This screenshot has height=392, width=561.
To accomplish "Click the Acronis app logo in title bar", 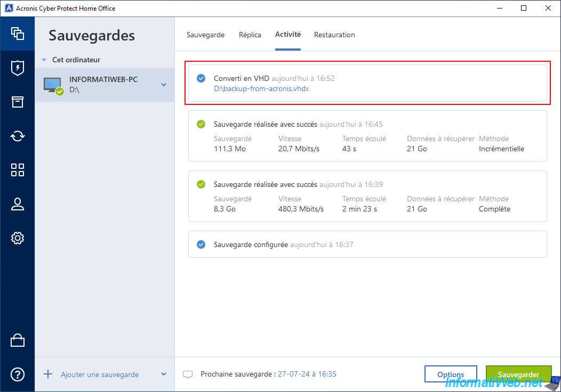I will pyautogui.click(x=9, y=8).
